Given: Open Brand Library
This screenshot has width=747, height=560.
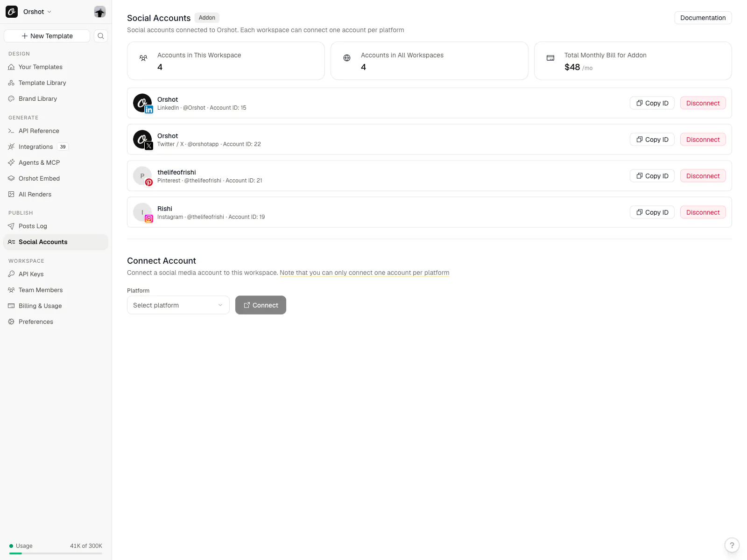Looking at the screenshot, I should pyautogui.click(x=56, y=98).
